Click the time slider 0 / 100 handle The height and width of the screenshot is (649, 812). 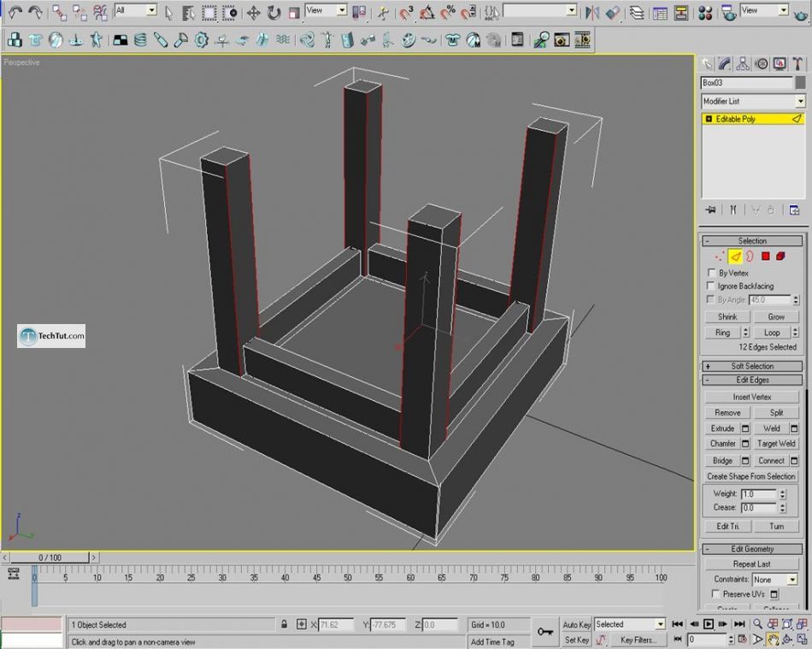50,558
